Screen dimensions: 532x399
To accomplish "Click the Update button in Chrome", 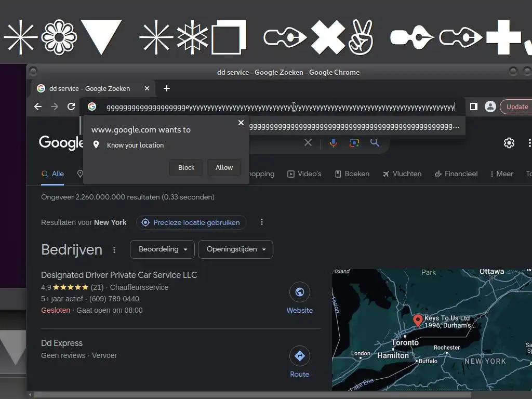I will (x=517, y=107).
